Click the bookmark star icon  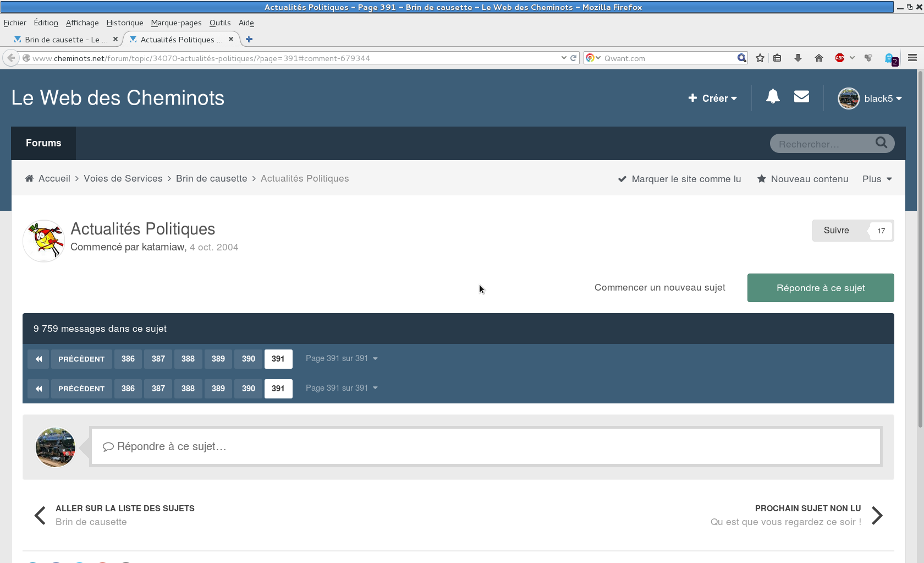[760, 58]
